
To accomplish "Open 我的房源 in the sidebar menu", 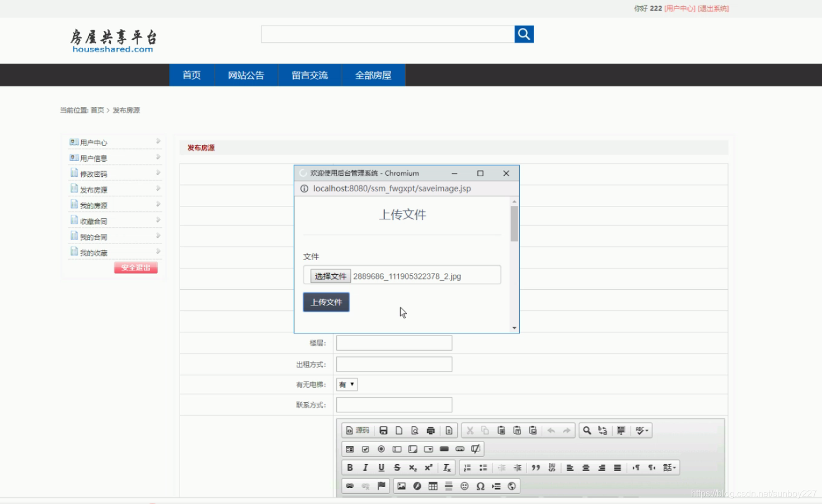I will (x=93, y=205).
